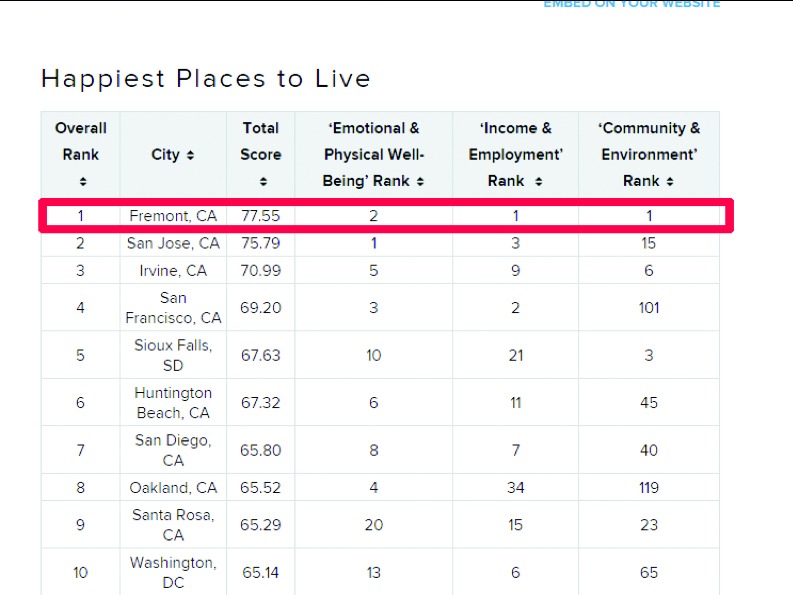The height and width of the screenshot is (595, 793).
Task: Sort by Emotional & Physical Well-Being Rank
Action: [420, 181]
